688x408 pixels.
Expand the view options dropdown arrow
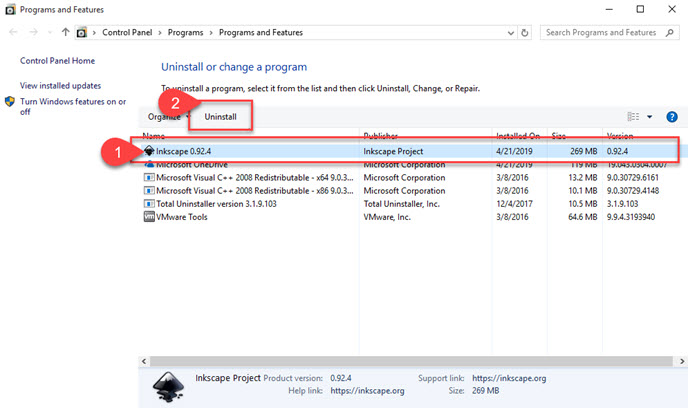(x=649, y=117)
